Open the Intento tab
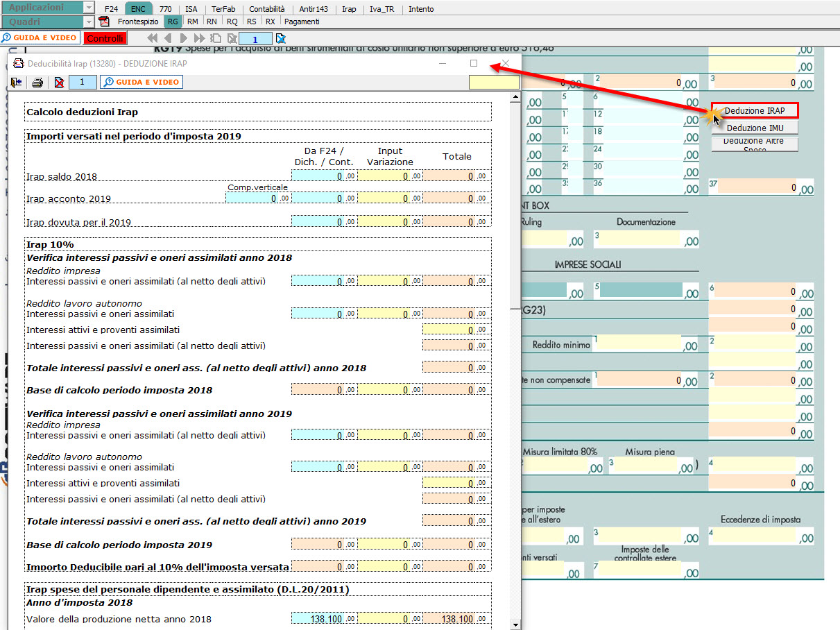 421,9
